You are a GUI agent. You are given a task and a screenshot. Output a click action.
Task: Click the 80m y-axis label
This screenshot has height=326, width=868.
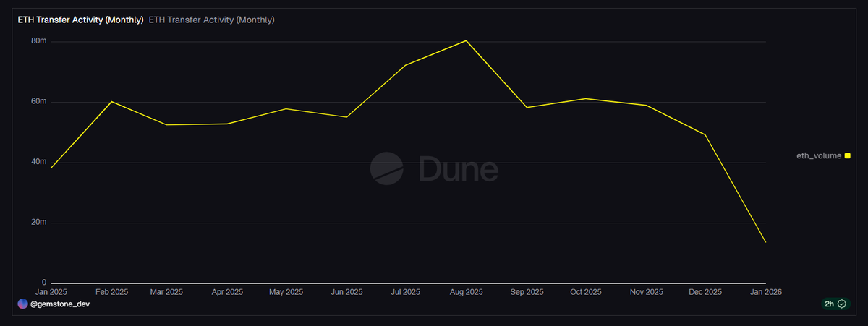tap(39, 41)
